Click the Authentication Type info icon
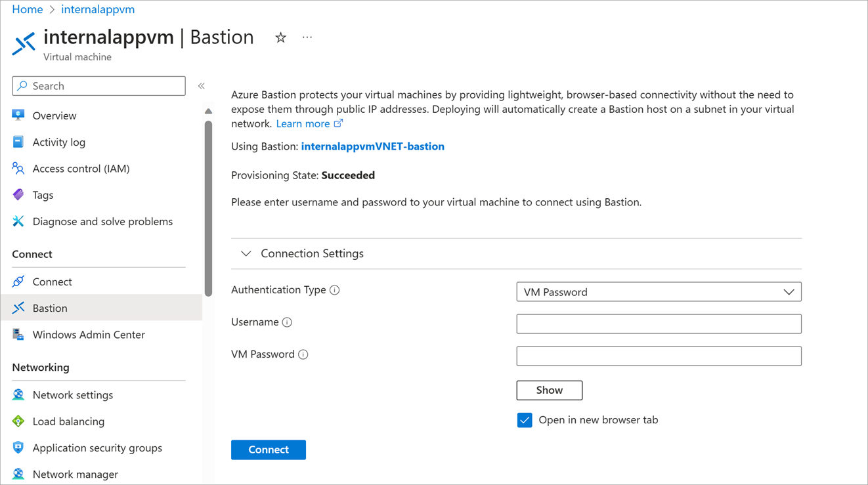This screenshot has height=485, width=868. coord(335,290)
